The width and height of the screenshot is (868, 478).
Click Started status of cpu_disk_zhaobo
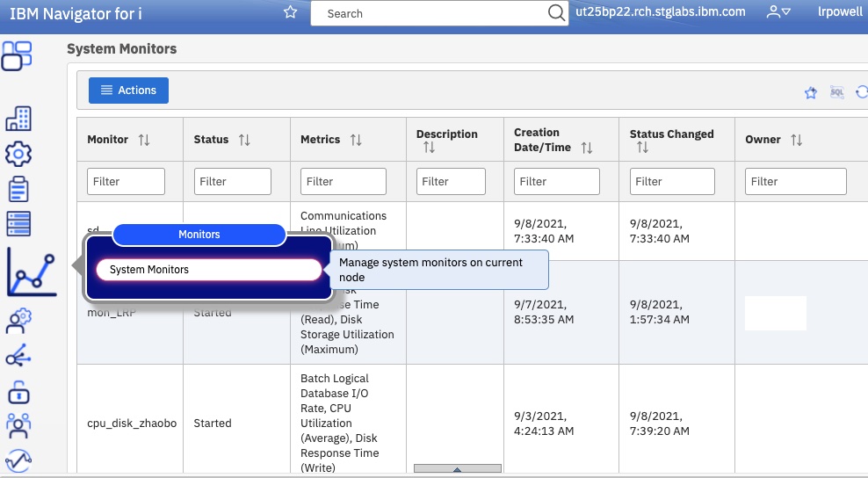tap(213, 424)
